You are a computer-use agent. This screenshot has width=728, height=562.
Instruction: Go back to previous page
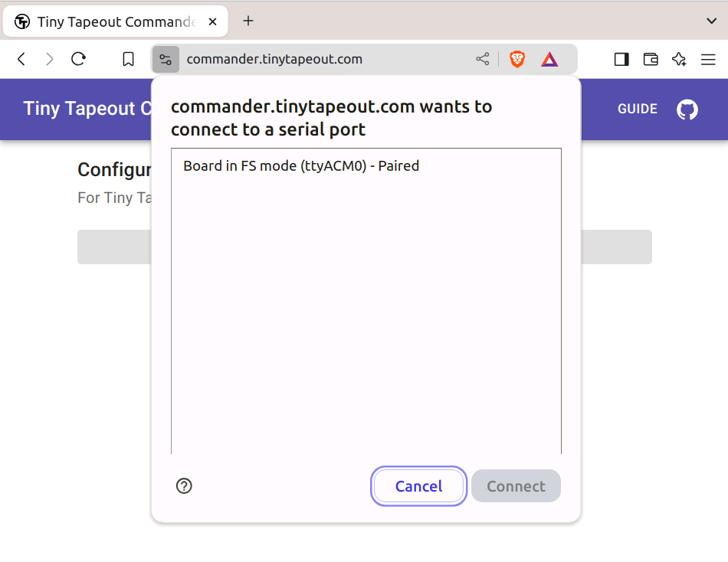pyautogui.click(x=21, y=59)
